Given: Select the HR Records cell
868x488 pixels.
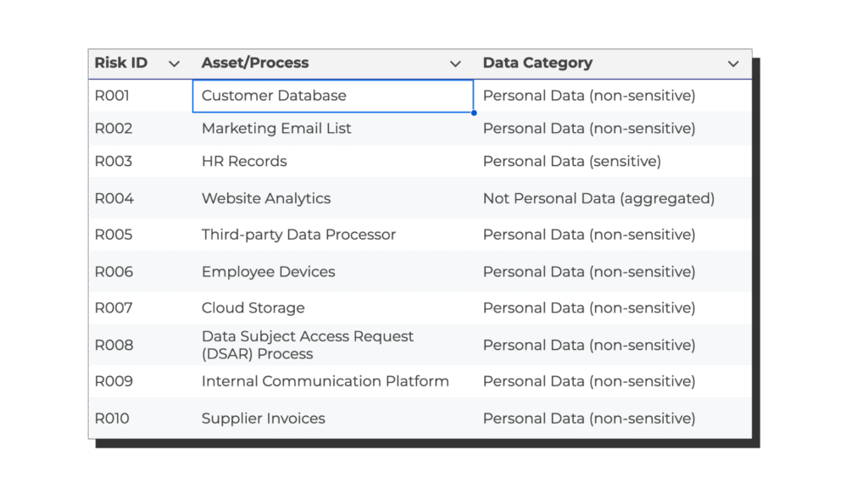Looking at the screenshot, I should 244,161.
